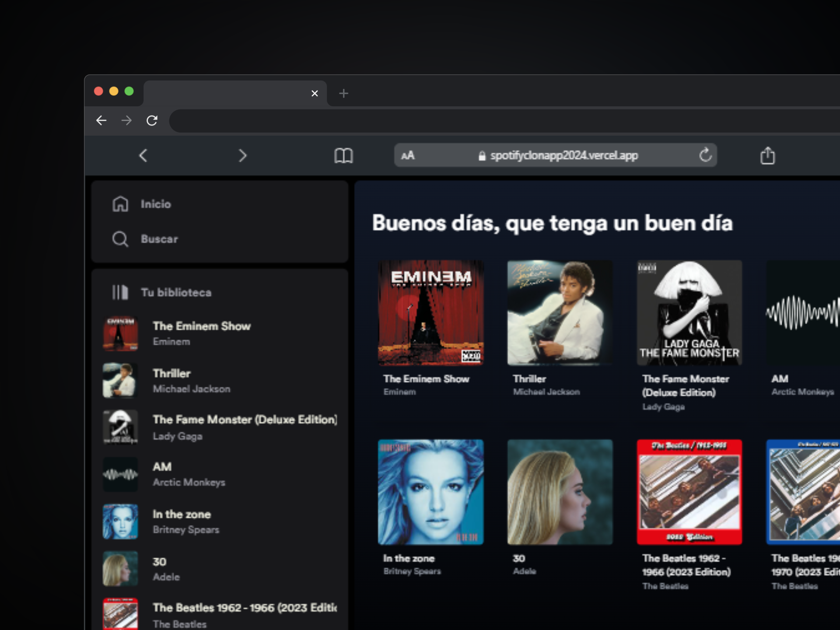Screen dimensions: 840x630
Task: Open AM in library list
Action: tap(220, 474)
